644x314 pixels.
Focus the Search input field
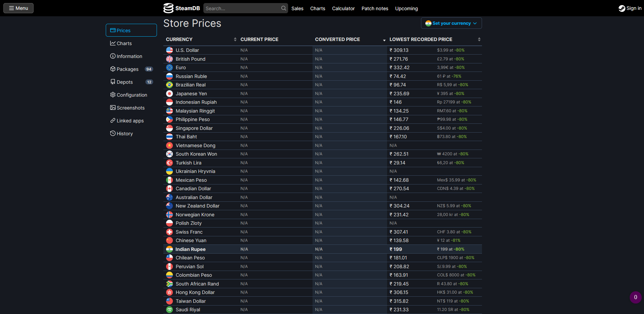pos(242,8)
